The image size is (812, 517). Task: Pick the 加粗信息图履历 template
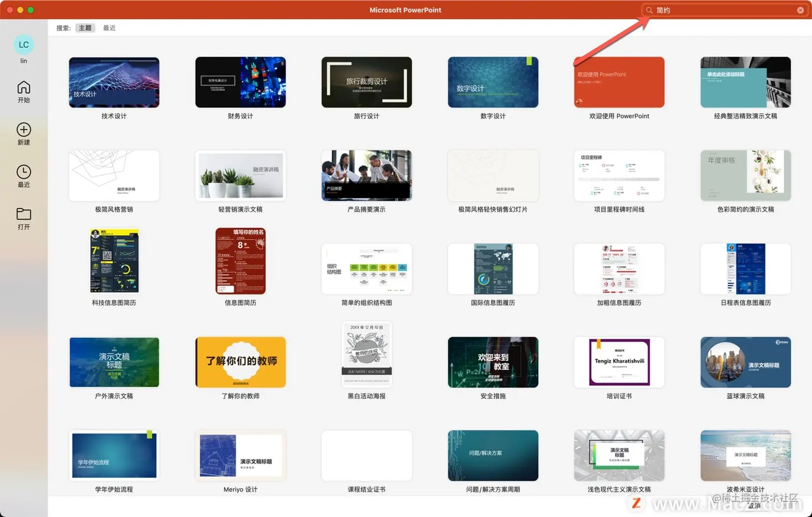619,269
